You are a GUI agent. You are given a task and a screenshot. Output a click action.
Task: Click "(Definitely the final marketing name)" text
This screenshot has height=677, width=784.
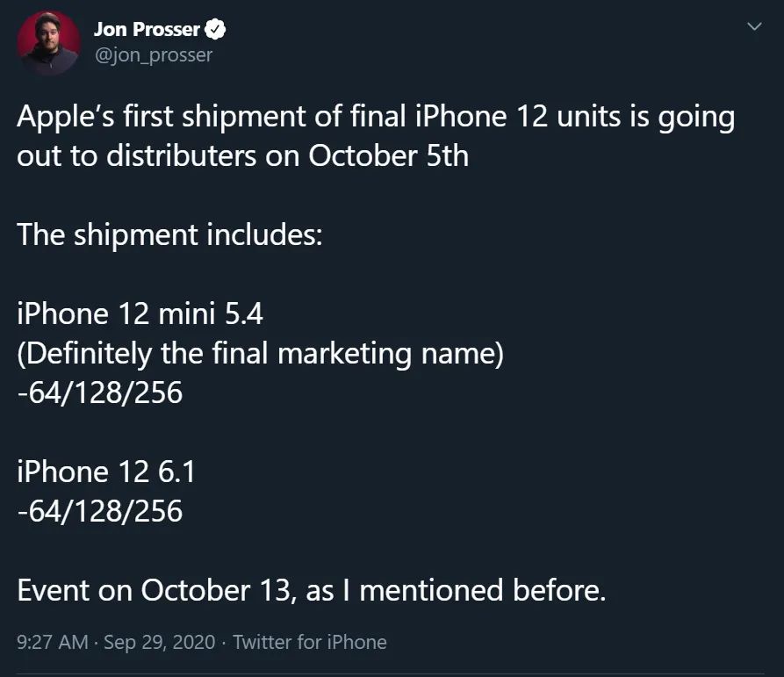pyautogui.click(x=260, y=354)
